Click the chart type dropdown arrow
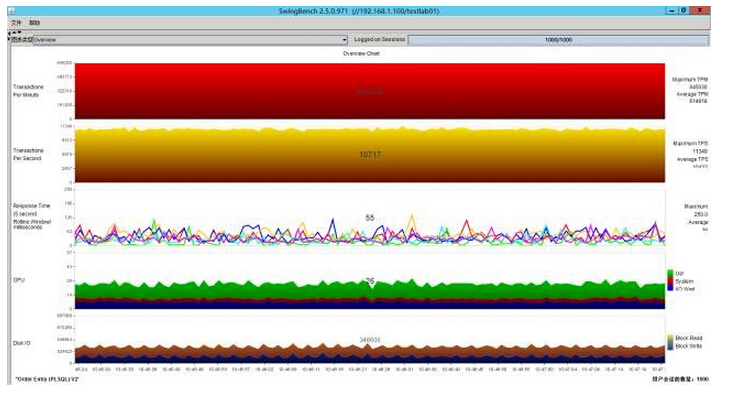 point(344,40)
